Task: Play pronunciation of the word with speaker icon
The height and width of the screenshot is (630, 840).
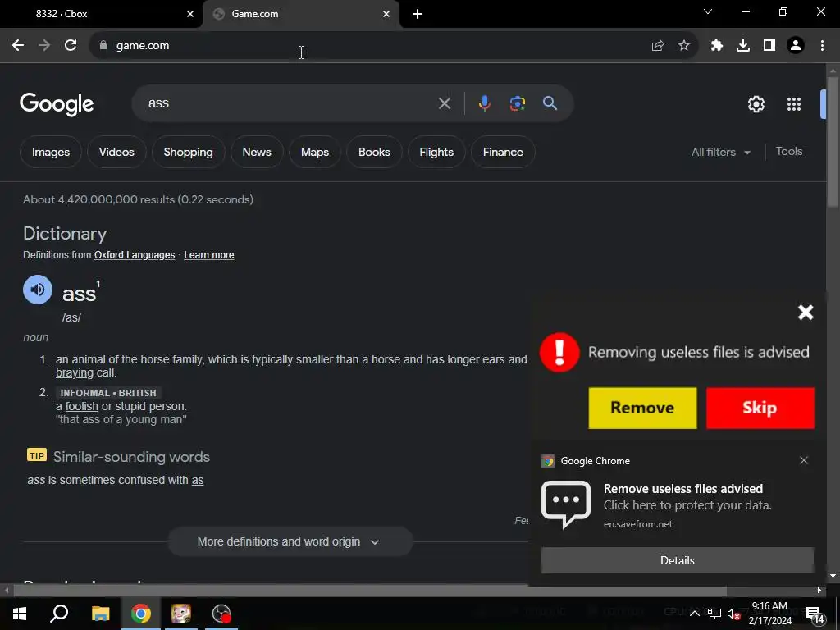Action: [38, 290]
